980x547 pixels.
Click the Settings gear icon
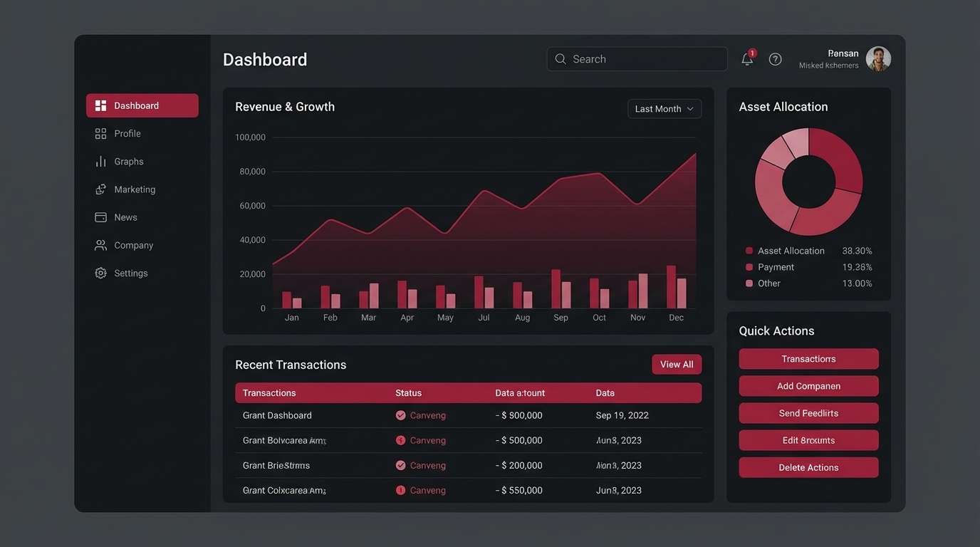pos(100,272)
